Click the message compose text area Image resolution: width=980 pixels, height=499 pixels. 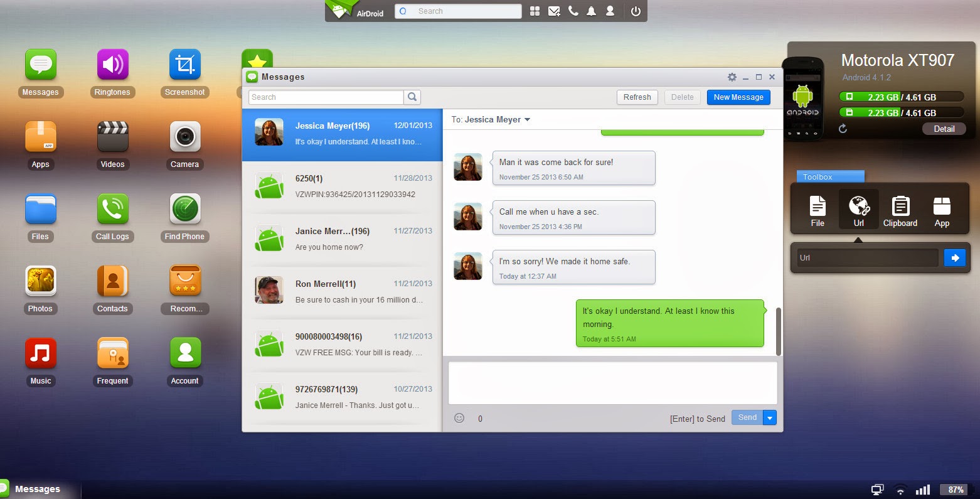(x=612, y=383)
